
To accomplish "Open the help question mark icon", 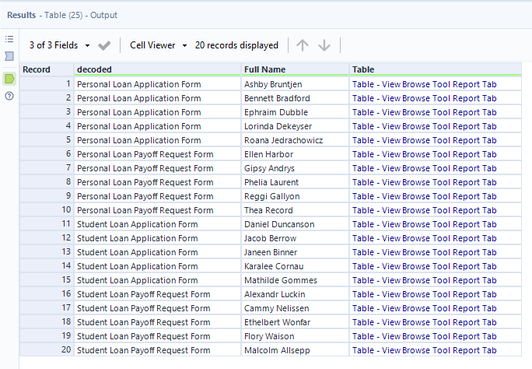I will 9,96.
